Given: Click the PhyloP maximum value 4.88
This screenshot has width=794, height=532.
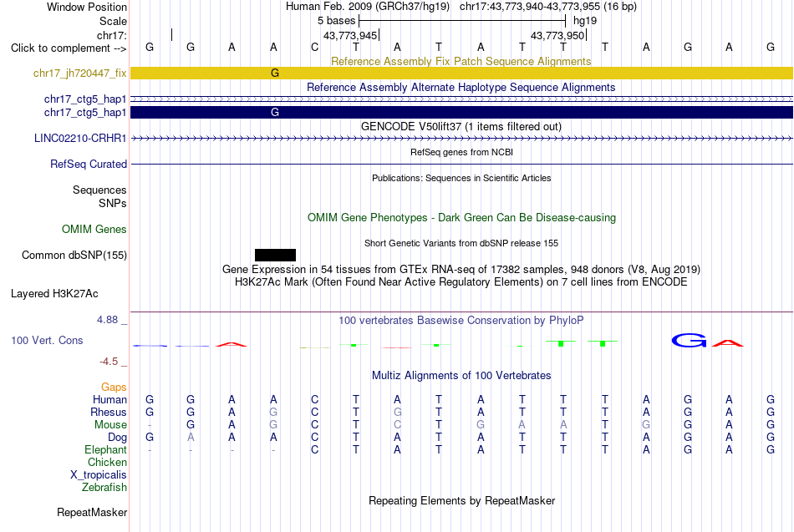Looking at the screenshot, I should coord(107,320).
